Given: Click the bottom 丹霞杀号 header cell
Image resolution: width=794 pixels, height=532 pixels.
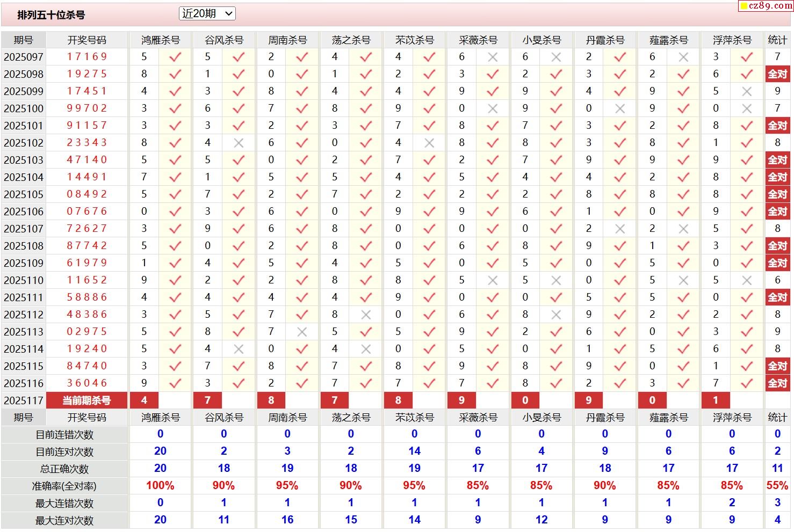Looking at the screenshot, I should pos(605,417).
